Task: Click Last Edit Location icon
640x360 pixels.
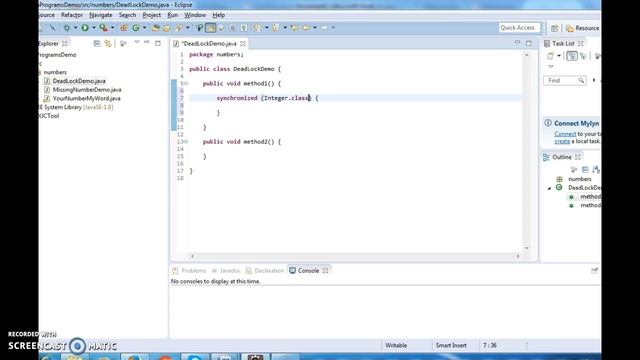Action: click(294, 28)
